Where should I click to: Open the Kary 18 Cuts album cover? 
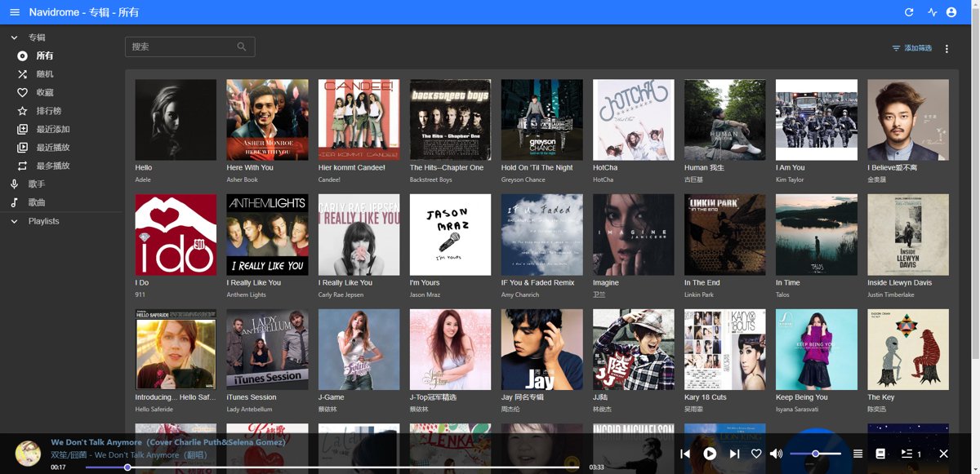tap(725, 350)
